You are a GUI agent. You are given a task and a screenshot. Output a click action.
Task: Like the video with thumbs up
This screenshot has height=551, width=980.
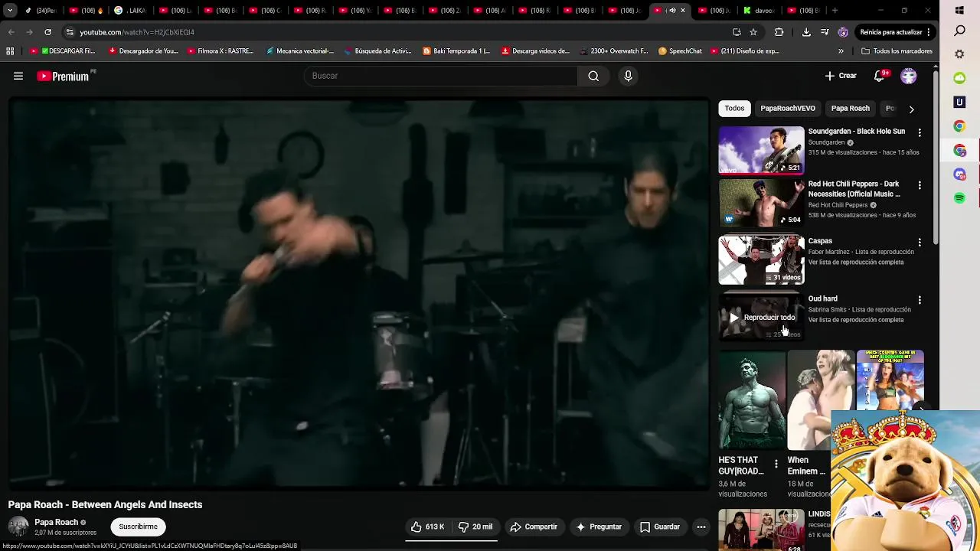[x=427, y=527]
